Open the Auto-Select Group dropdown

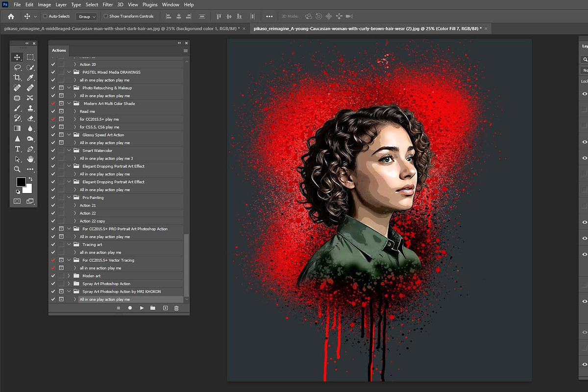point(87,16)
